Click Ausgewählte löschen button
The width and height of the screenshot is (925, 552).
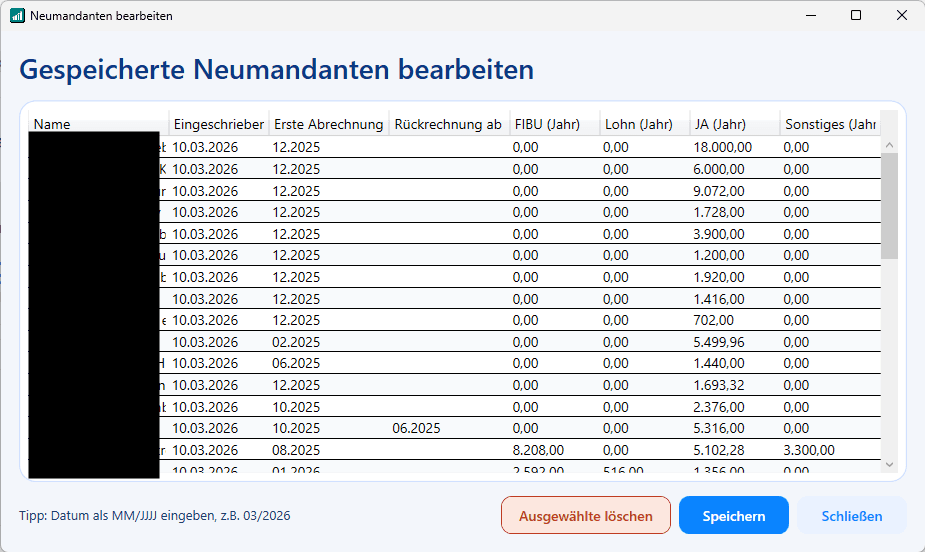click(586, 515)
